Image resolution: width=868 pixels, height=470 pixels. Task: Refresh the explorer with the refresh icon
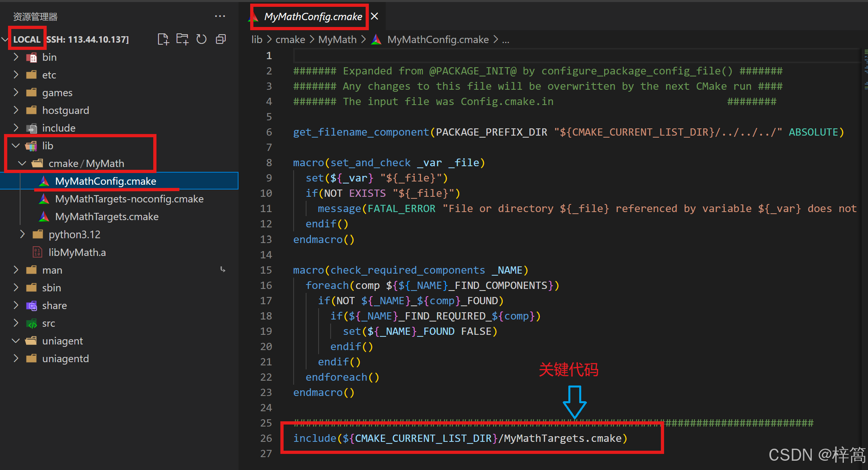click(201, 39)
